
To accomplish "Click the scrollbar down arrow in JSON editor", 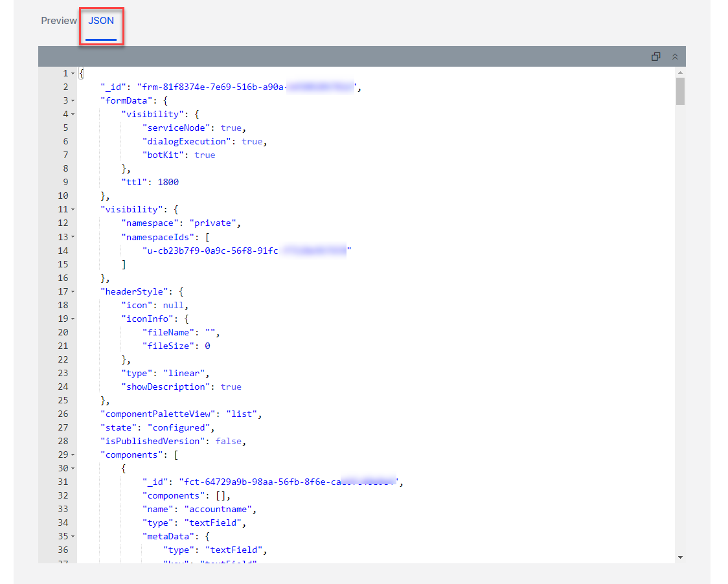I will 680,557.
